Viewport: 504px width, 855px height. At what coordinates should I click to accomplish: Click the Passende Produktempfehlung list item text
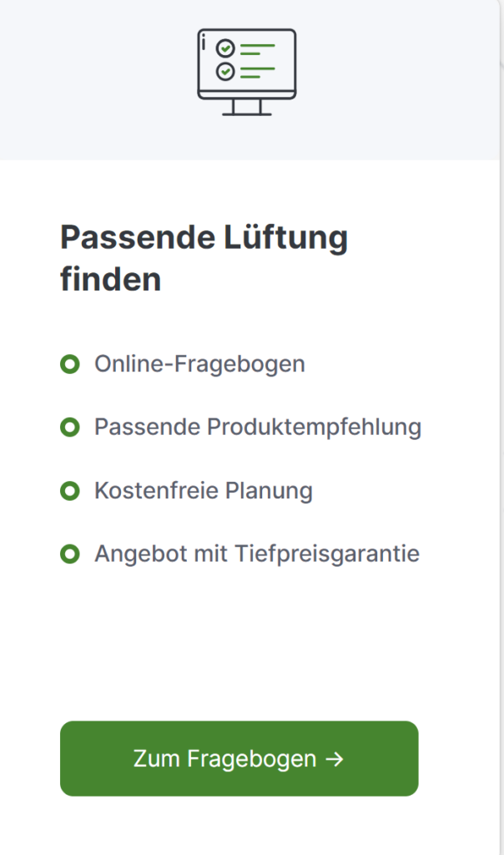point(257,427)
